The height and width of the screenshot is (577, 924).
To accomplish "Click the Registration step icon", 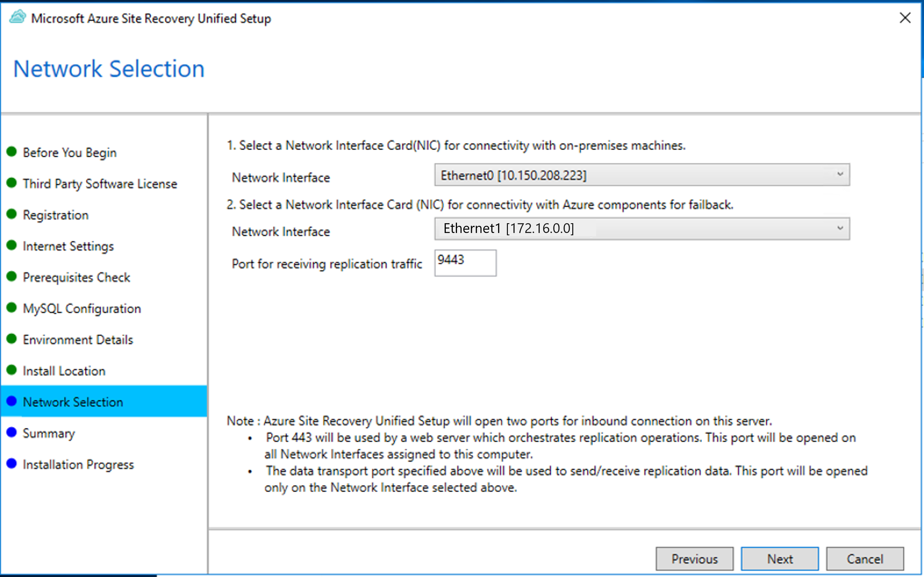I will click(15, 214).
